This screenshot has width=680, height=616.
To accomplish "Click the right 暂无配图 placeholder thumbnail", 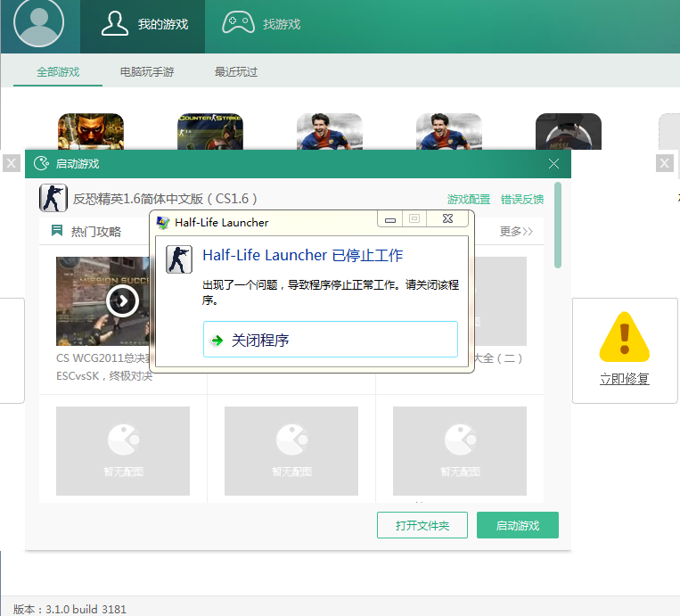I will (460, 451).
